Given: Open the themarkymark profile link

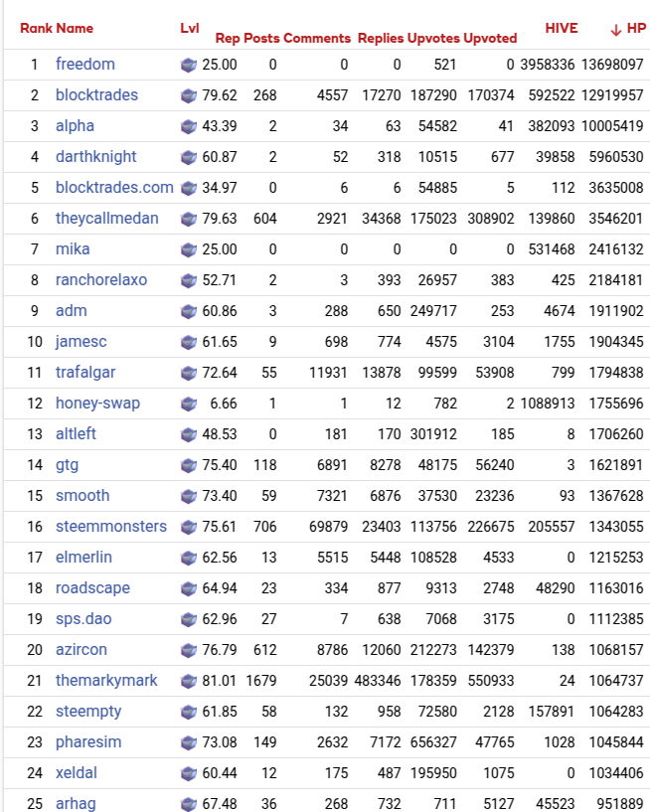Looking at the screenshot, I should (106, 681).
